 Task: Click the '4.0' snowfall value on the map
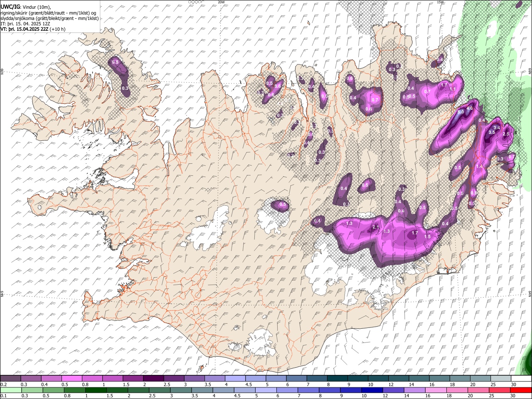pyautogui.click(x=470, y=108)
